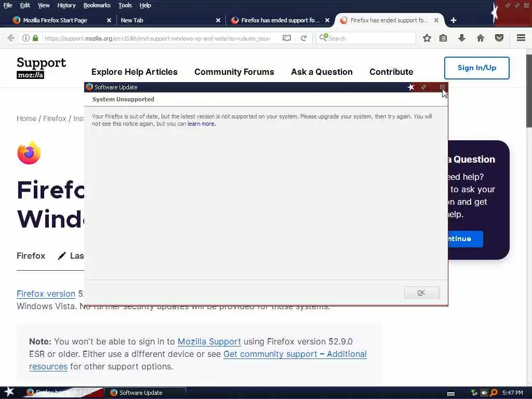Open the Bookmarks menu
The image size is (532, 399).
pyautogui.click(x=97, y=5)
